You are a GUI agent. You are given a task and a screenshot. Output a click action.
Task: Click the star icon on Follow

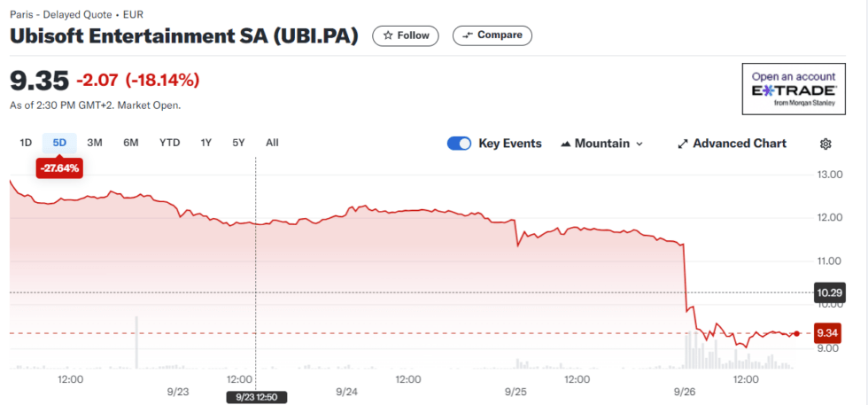tap(387, 35)
